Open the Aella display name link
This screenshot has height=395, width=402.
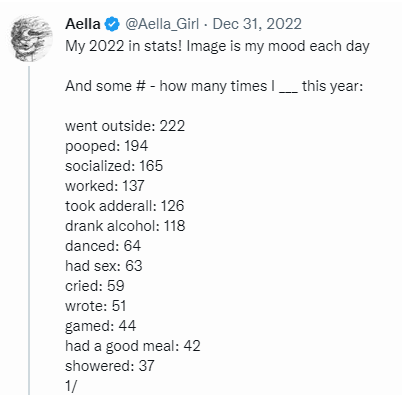[83, 24]
